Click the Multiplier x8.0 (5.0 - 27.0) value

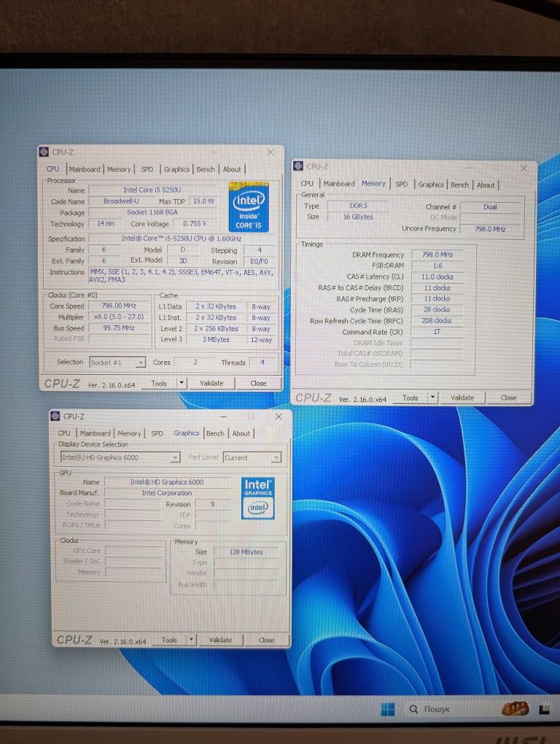click(119, 317)
